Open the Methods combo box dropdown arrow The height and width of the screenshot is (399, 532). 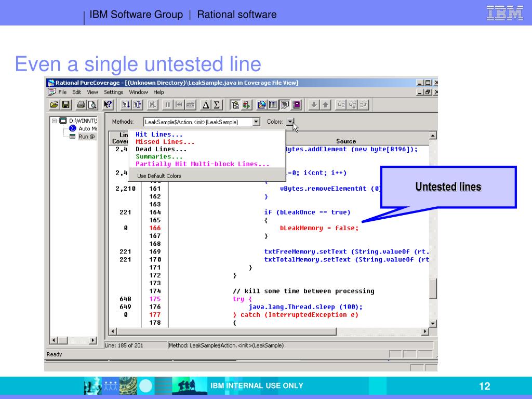256,122
